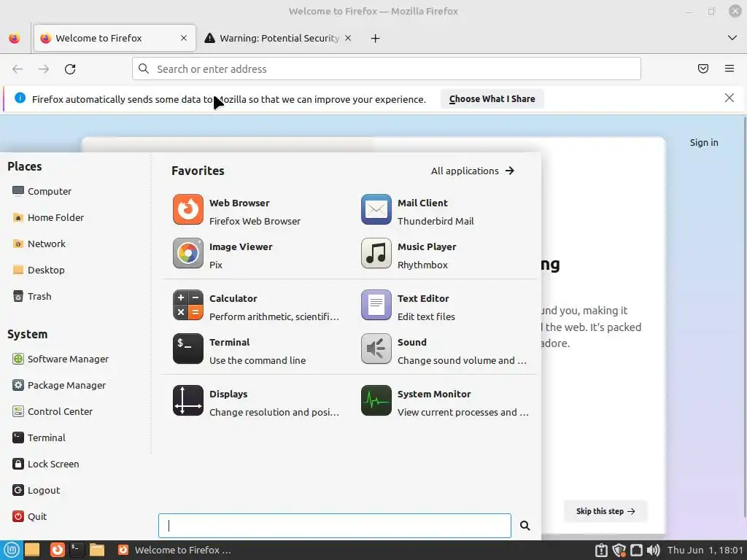
Task: Click the Linux Mint menu button
Action: click(12, 550)
